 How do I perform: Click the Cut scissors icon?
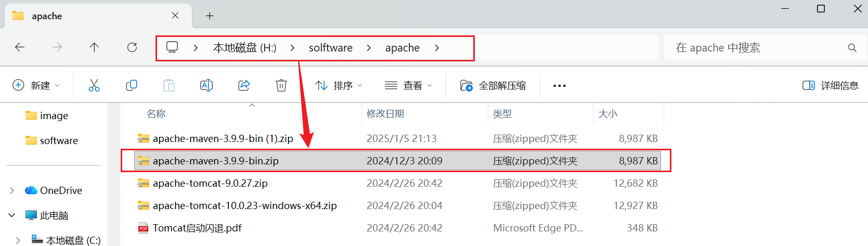tap(94, 85)
